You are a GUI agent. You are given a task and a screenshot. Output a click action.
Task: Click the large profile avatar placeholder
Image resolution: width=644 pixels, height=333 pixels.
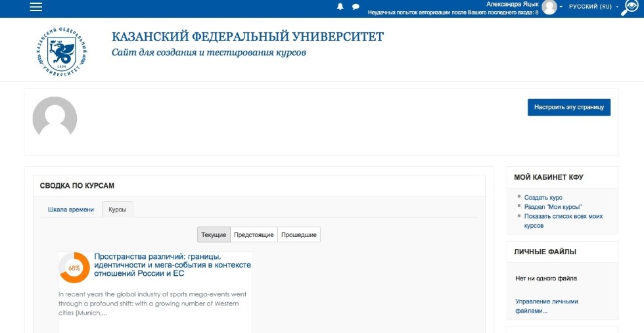coord(55,119)
